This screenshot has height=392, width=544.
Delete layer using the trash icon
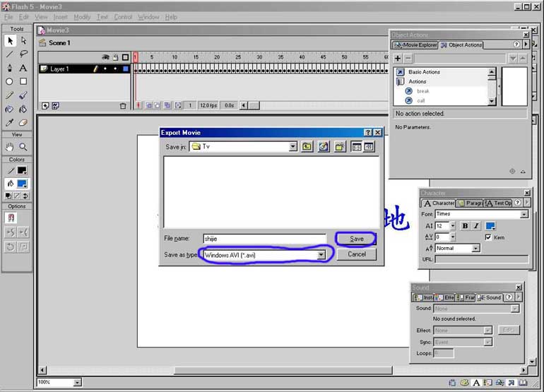click(122, 105)
